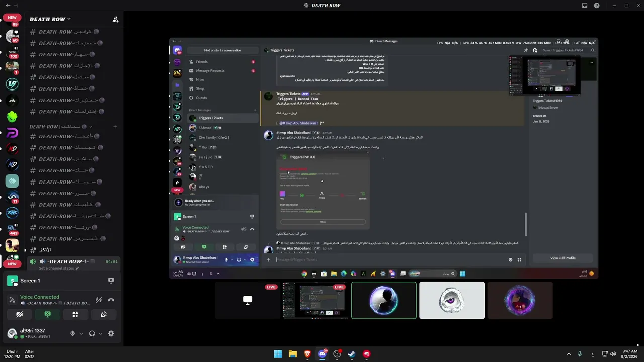Select the live tile with the monitor icon
Screen dimensions: 644x362
(248, 301)
